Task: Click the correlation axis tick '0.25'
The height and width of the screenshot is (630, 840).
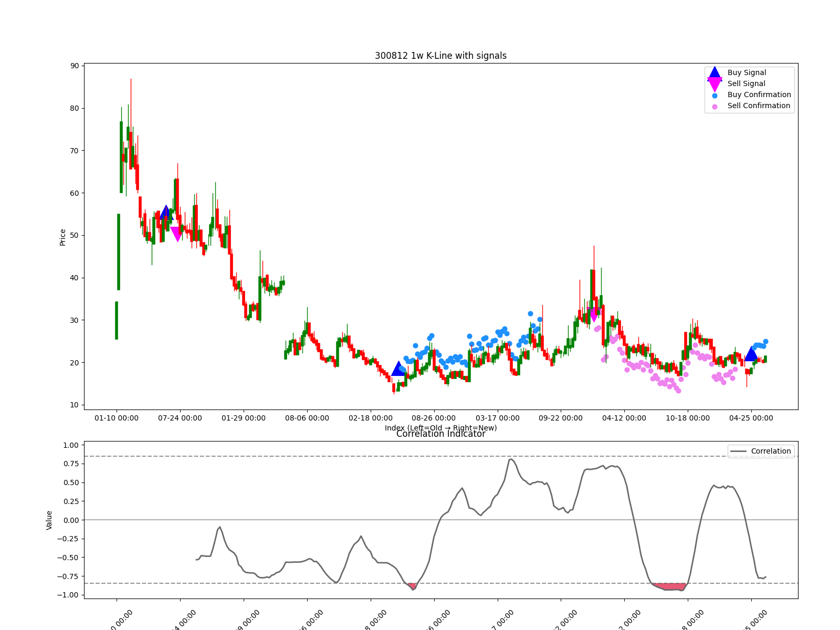Action: pyautogui.click(x=71, y=501)
